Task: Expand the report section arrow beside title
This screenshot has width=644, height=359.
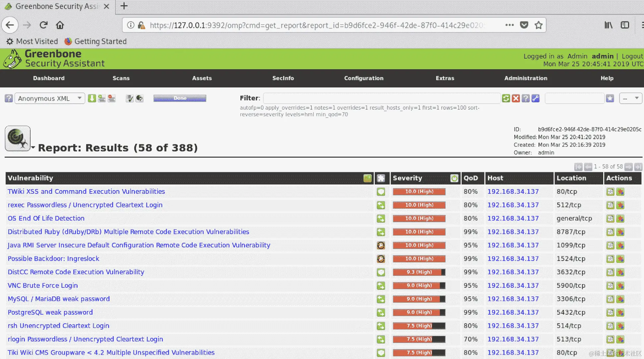Action: coord(33,147)
